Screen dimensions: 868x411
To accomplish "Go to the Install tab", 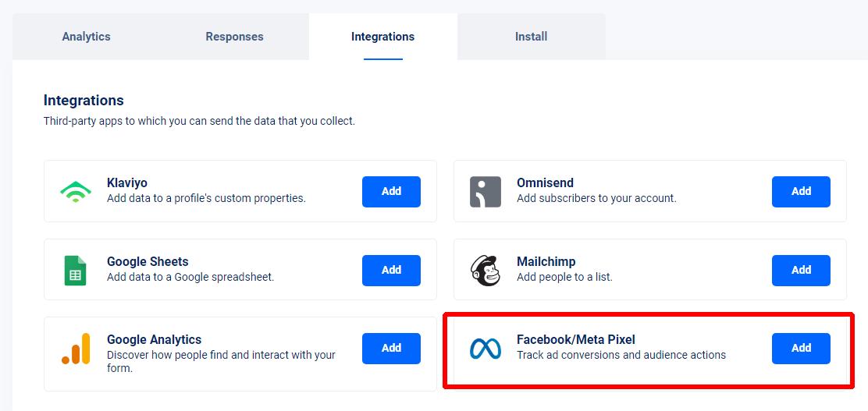I will [x=532, y=37].
